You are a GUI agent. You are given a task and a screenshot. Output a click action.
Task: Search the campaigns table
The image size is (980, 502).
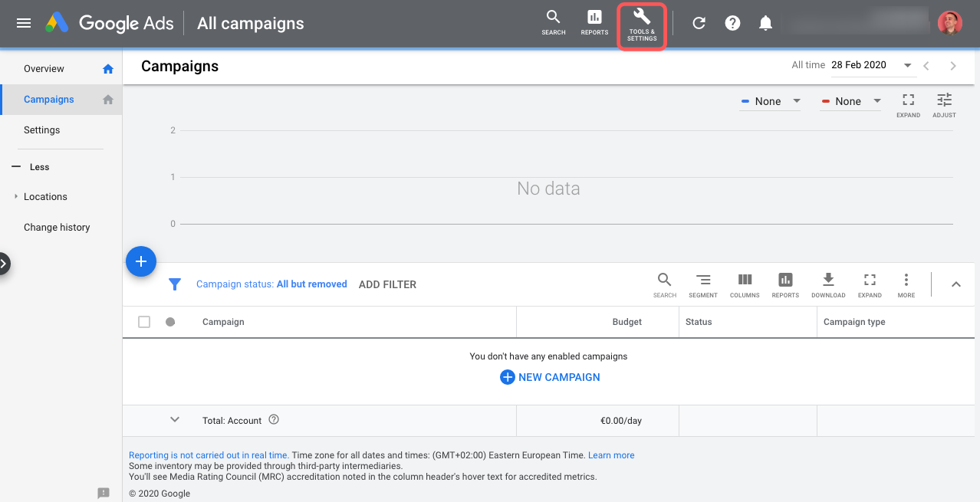coord(665,285)
